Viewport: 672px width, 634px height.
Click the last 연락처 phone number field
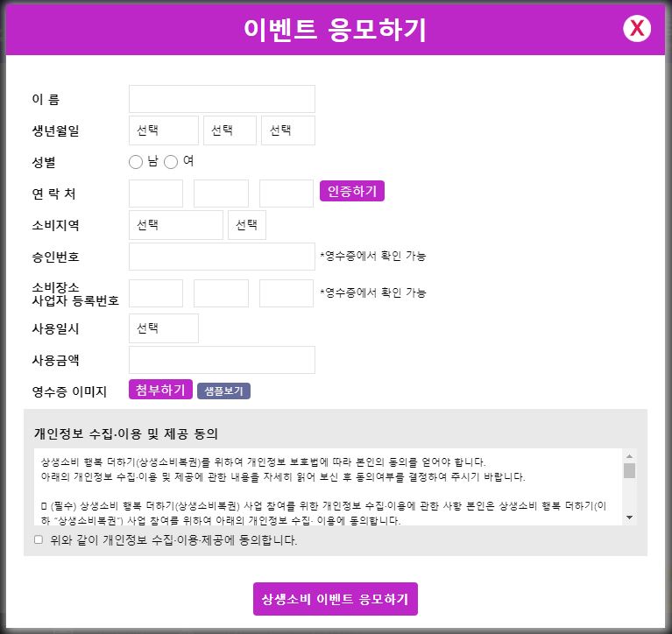pos(286,194)
